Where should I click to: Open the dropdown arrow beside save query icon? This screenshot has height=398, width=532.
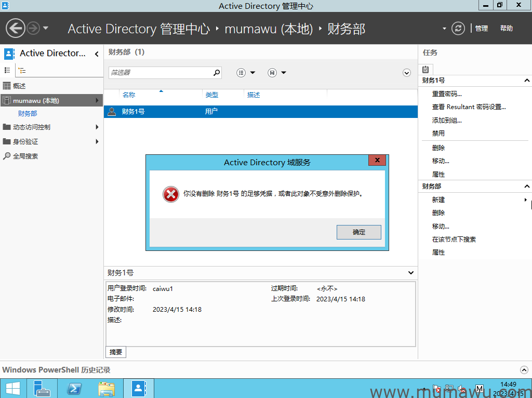point(284,73)
